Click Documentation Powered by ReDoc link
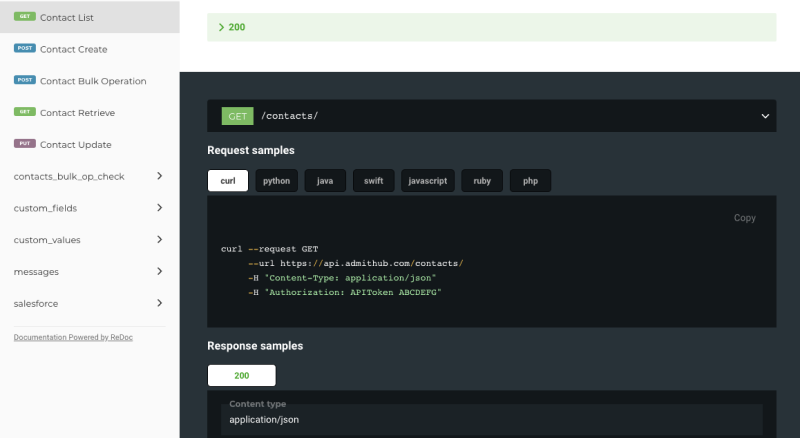 click(73, 338)
